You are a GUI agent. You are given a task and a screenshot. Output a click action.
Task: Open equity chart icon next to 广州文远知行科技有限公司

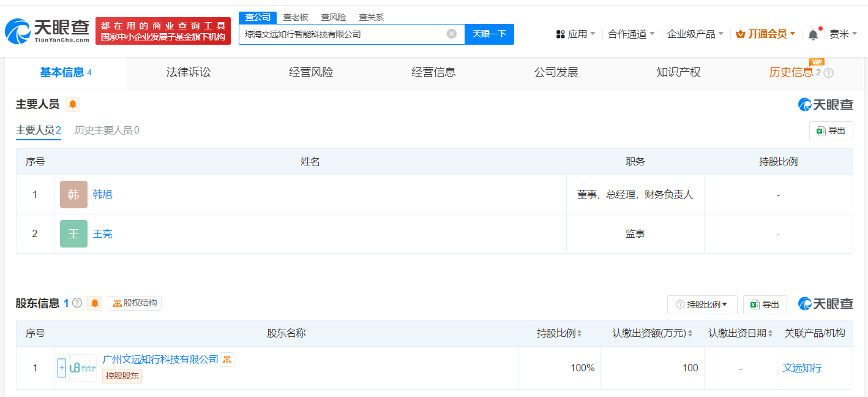point(227,360)
